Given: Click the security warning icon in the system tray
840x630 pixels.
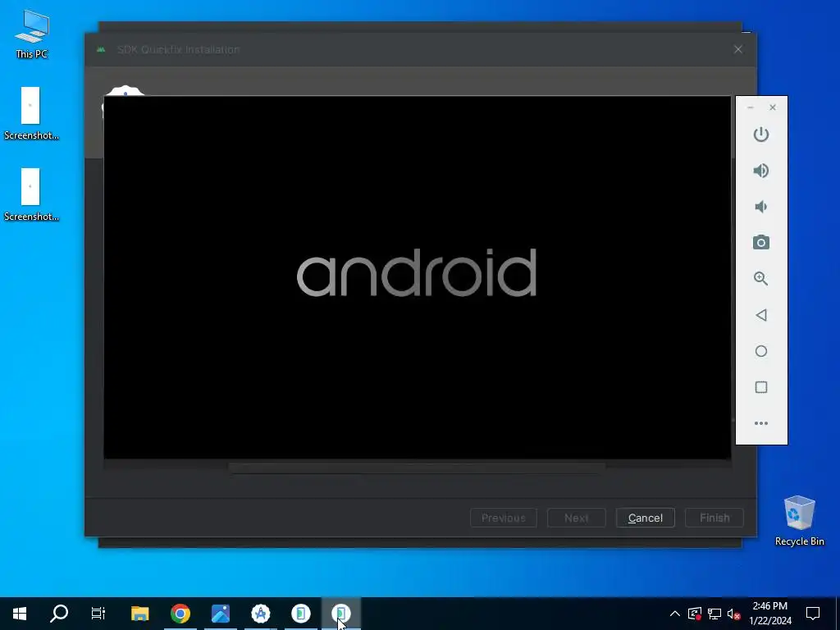Looking at the screenshot, I should (695, 614).
